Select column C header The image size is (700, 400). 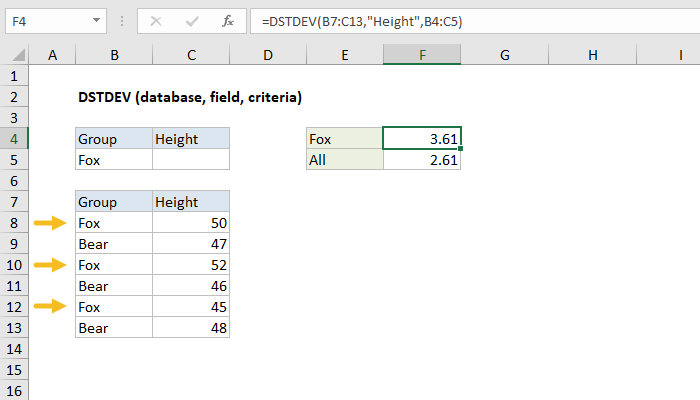click(191, 55)
